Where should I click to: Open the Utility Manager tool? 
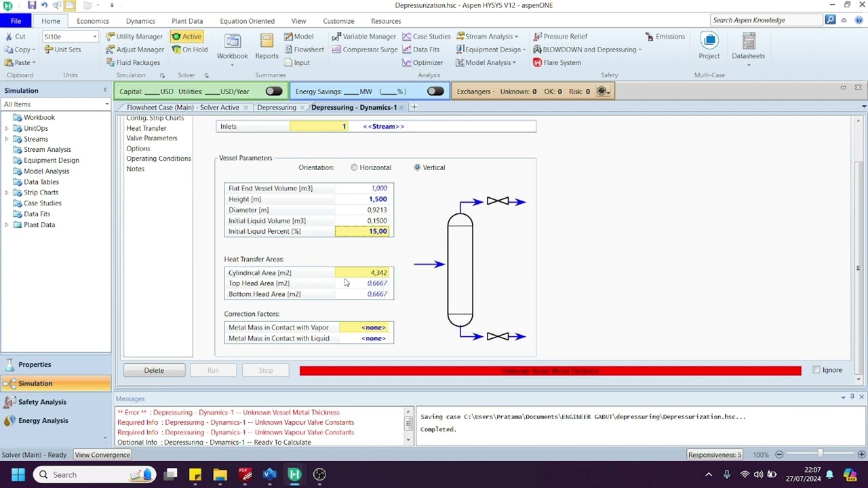click(134, 37)
